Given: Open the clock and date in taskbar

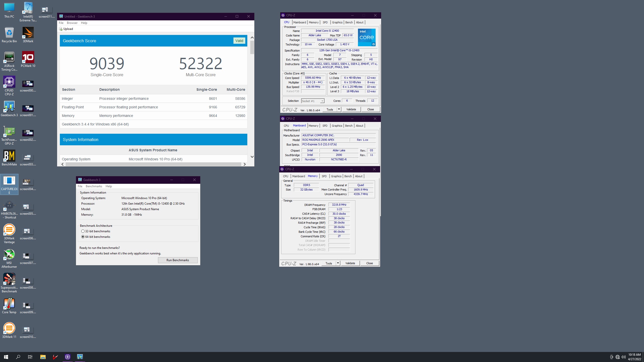Looking at the screenshot, I should click(x=634, y=357).
